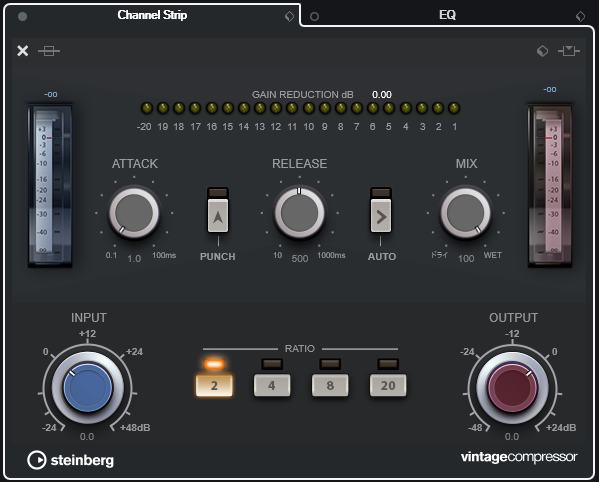Click the X icon to remove compressor module

pyautogui.click(x=23, y=50)
